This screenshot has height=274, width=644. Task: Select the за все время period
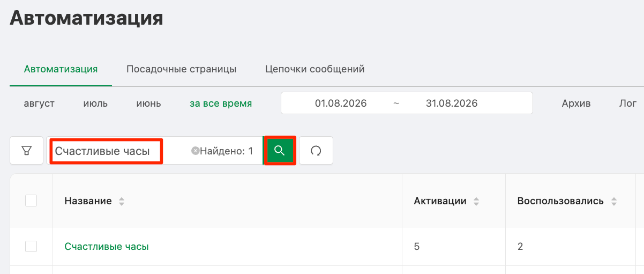click(x=221, y=103)
